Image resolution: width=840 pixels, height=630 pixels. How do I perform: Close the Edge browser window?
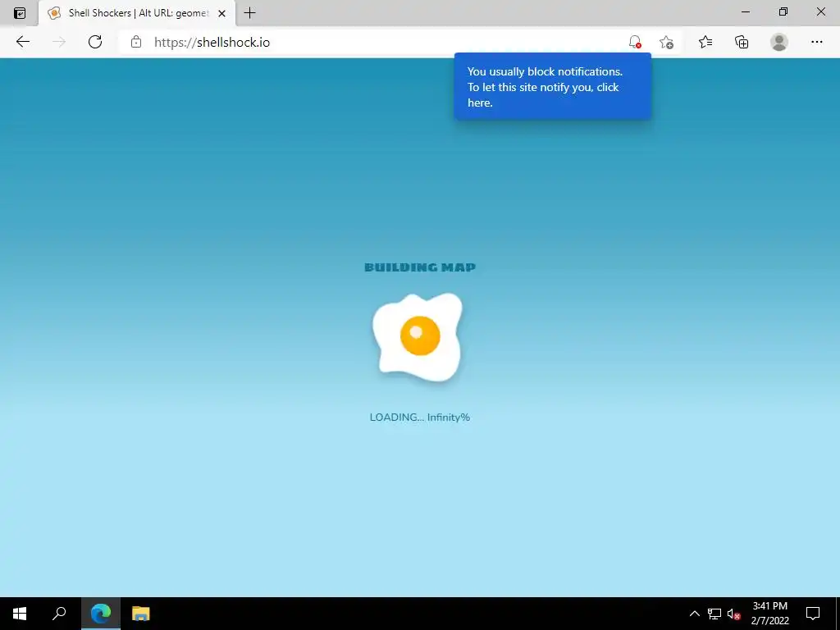(820, 11)
